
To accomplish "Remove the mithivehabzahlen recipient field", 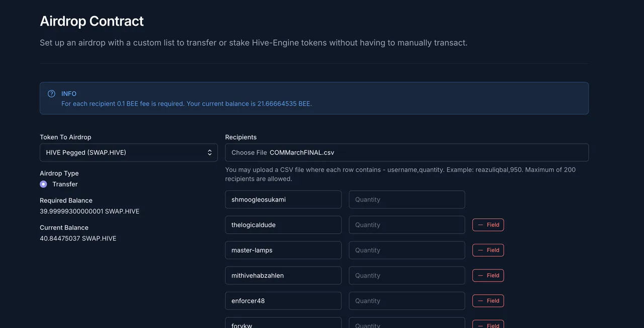I will [x=488, y=276].
